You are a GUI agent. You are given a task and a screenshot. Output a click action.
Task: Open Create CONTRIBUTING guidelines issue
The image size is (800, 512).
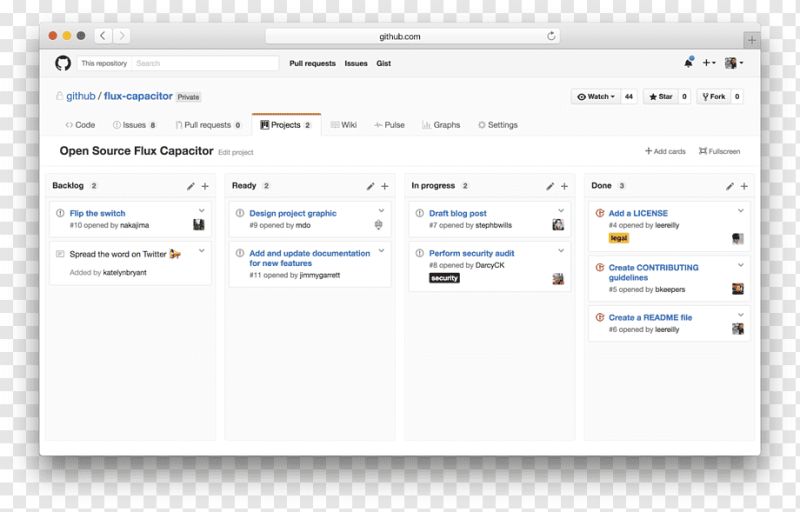pos(654,272)
